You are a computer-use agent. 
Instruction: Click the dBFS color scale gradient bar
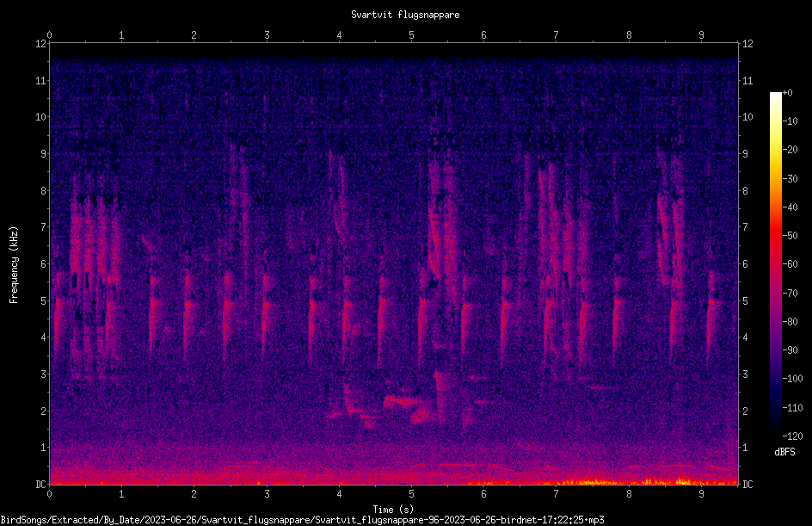(775, 264)
